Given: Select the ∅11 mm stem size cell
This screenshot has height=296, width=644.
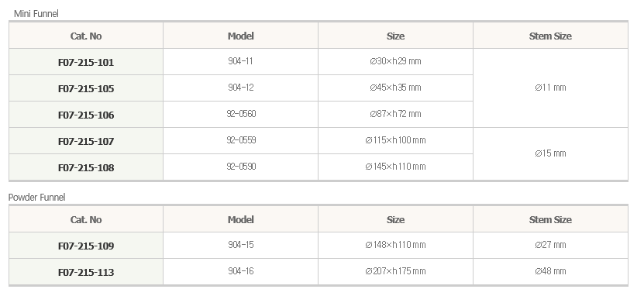Looking at the screenshot, I should coord(550,88).
